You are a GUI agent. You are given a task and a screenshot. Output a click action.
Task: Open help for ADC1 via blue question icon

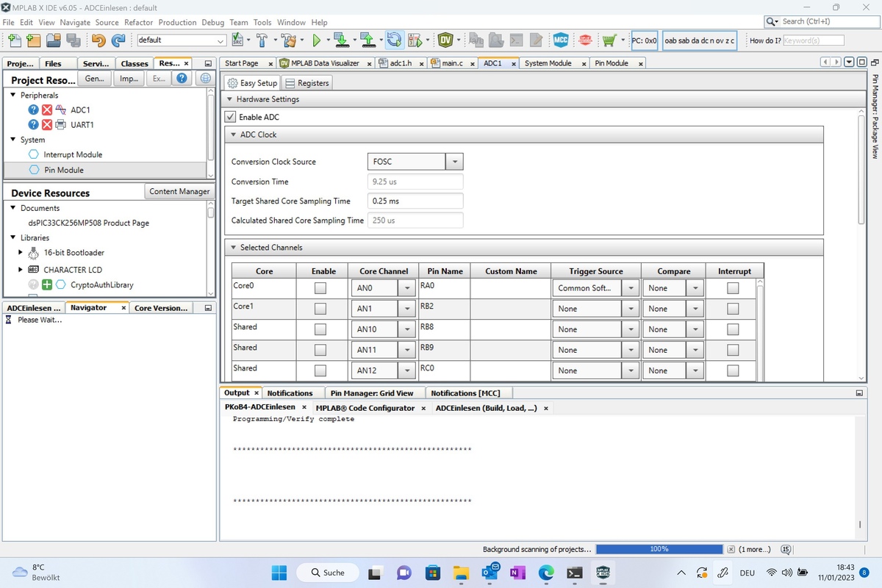click(33, 110)
